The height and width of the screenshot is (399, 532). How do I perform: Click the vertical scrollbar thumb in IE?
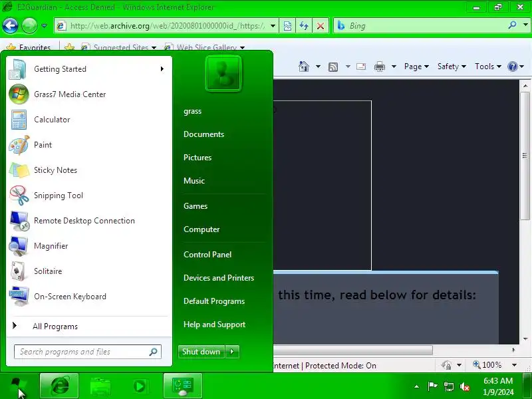[x=525, y=156]
